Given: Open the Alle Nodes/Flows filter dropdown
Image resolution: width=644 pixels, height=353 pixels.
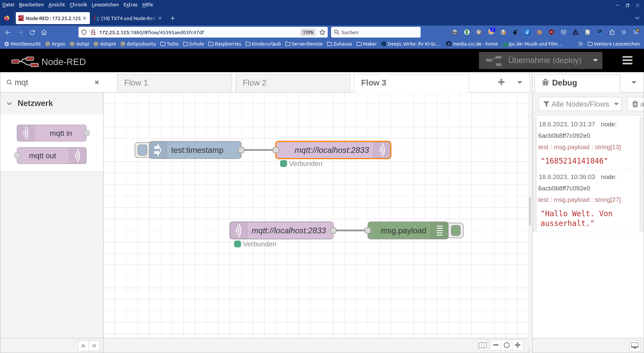Looking at the screenshot, I should (x=580, y=104).
